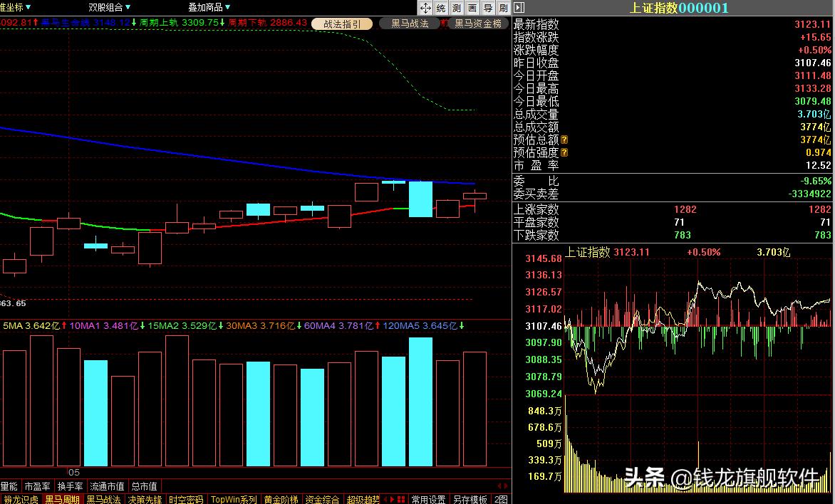This screenshot has height=504, width=835.
Task: Click the help icon beside 预估总额
Action: [x=564, y=140]
